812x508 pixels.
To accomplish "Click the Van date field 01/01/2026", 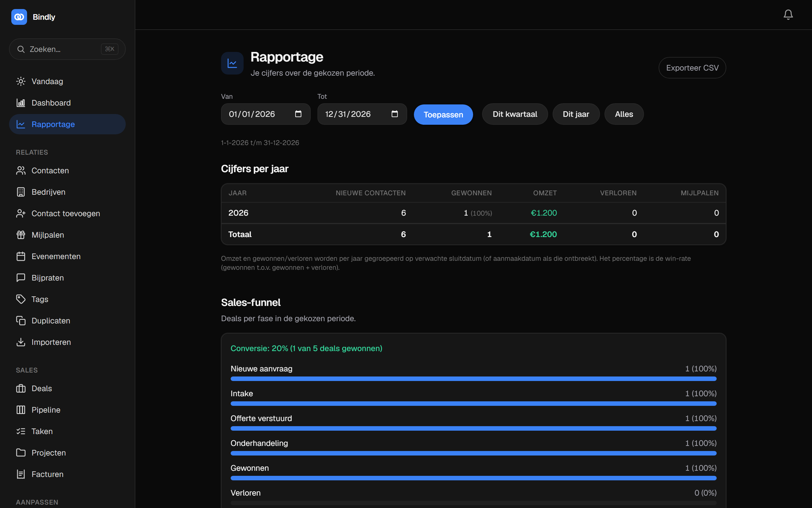I will point(266,114).
